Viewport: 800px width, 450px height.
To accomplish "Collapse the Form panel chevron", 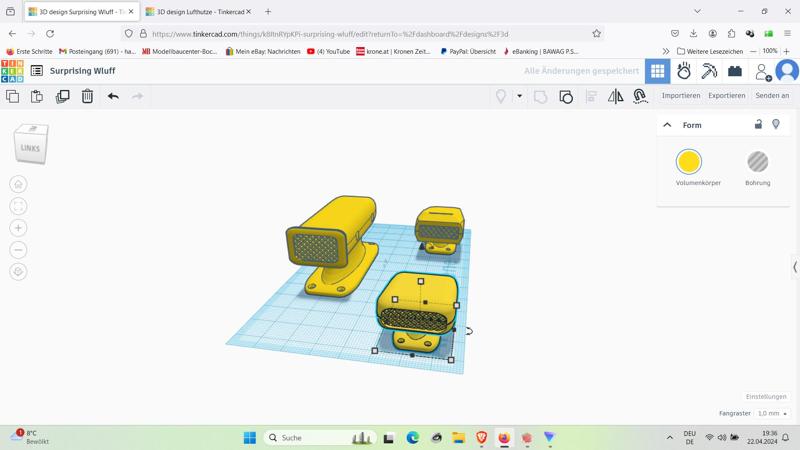I will (x=667, y=125).
